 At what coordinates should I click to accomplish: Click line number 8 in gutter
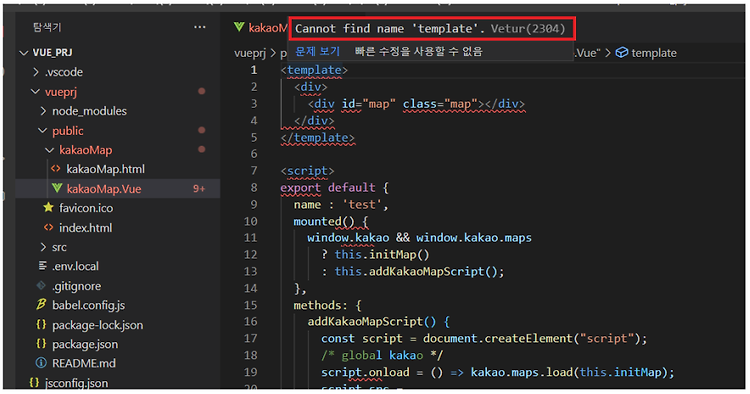(254, 187)
